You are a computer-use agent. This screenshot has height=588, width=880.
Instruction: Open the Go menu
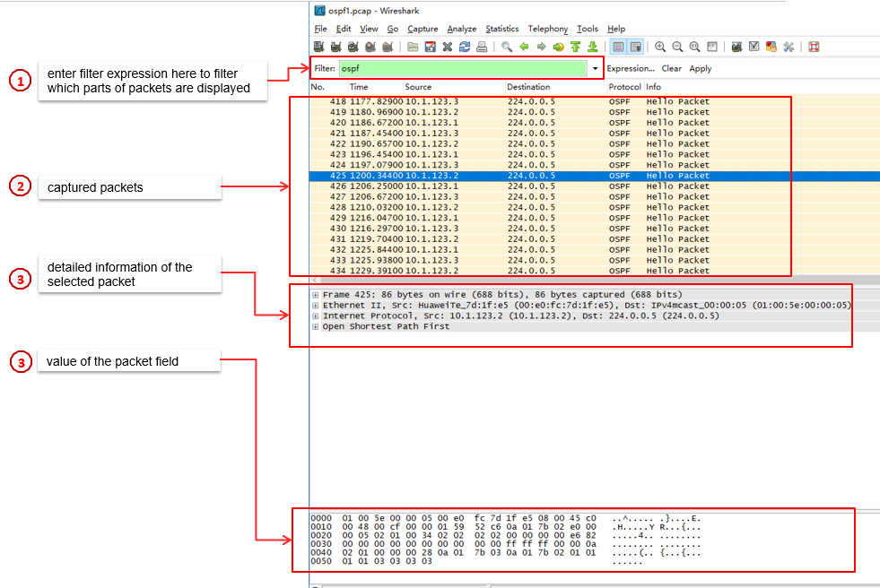(392, 29)
